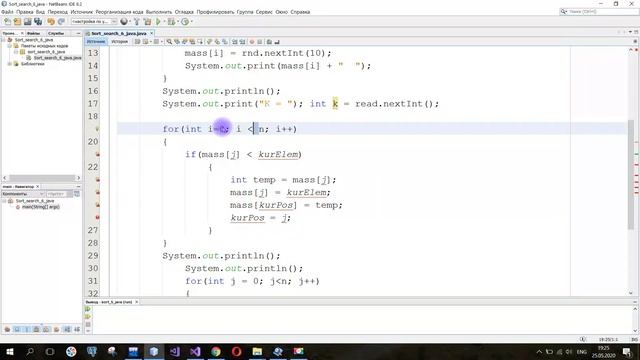Viewport: 640px width, 360px height.
Task: Select the Sort_search_6_java.java editor tab
Action: [119, 33]
